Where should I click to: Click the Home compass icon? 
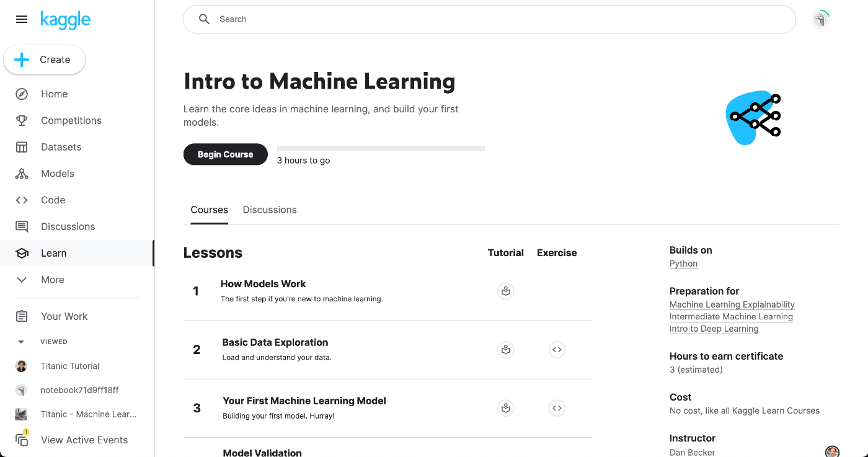(x=22, y=94)
